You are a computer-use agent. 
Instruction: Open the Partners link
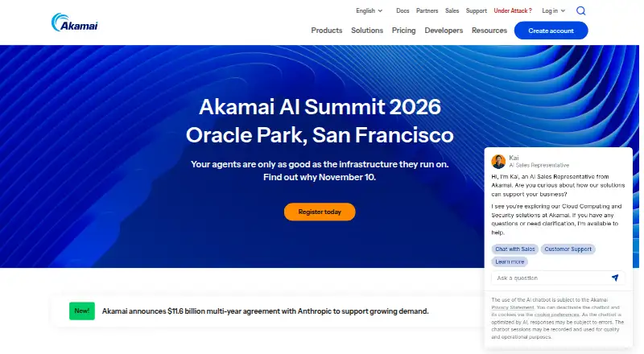pos(427,10)
